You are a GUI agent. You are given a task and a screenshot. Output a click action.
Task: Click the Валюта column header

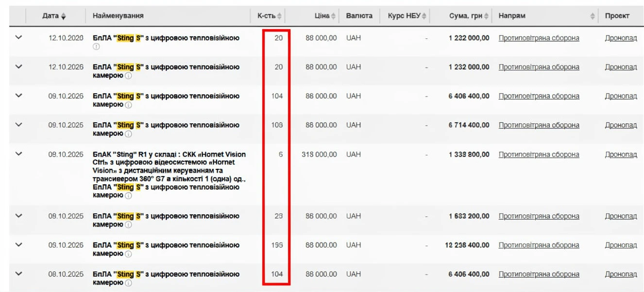[x=359, y=16]
